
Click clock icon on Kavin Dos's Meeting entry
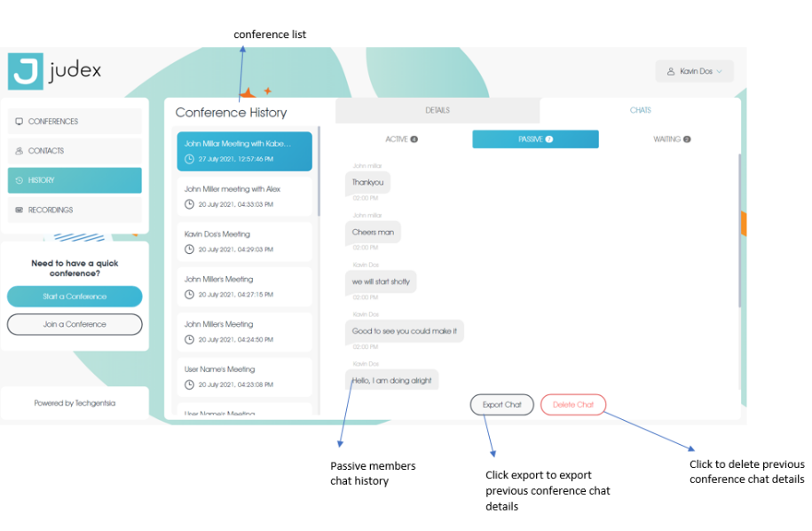189,250
